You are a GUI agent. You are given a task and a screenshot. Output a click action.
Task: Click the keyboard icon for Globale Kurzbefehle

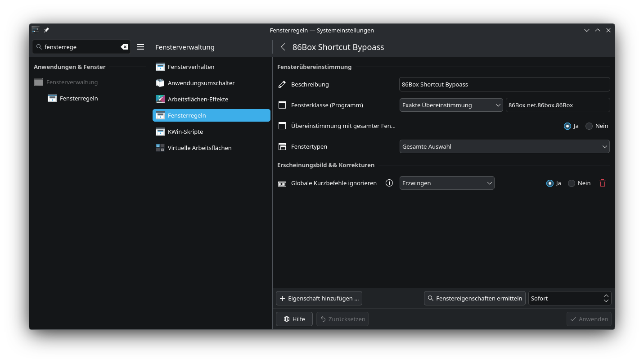282,183
